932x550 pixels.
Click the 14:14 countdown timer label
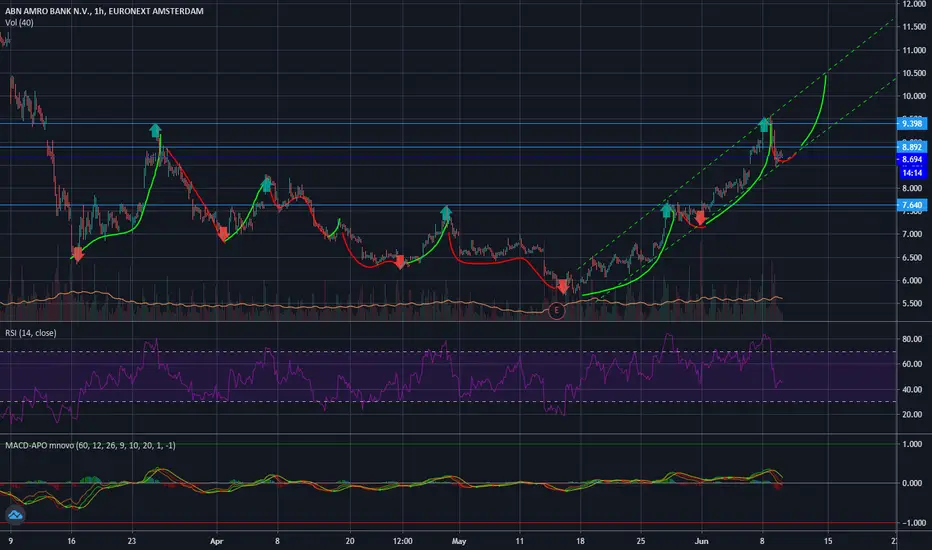tap(912, 172)
